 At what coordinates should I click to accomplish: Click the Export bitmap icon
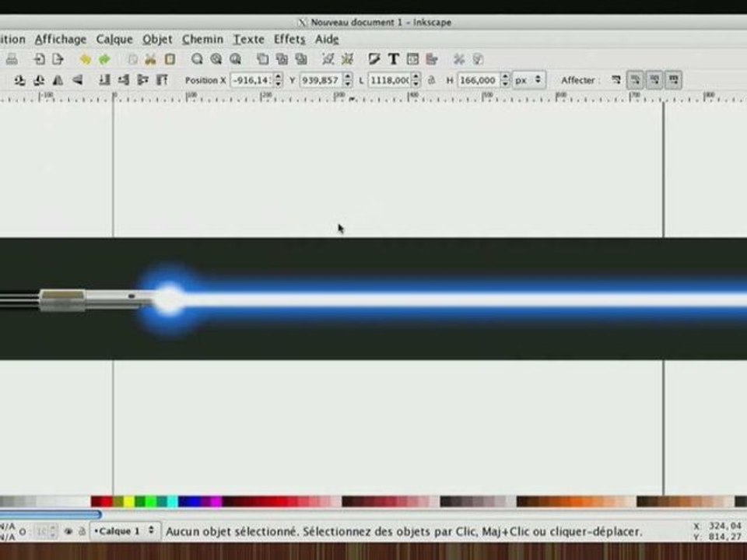58,59
